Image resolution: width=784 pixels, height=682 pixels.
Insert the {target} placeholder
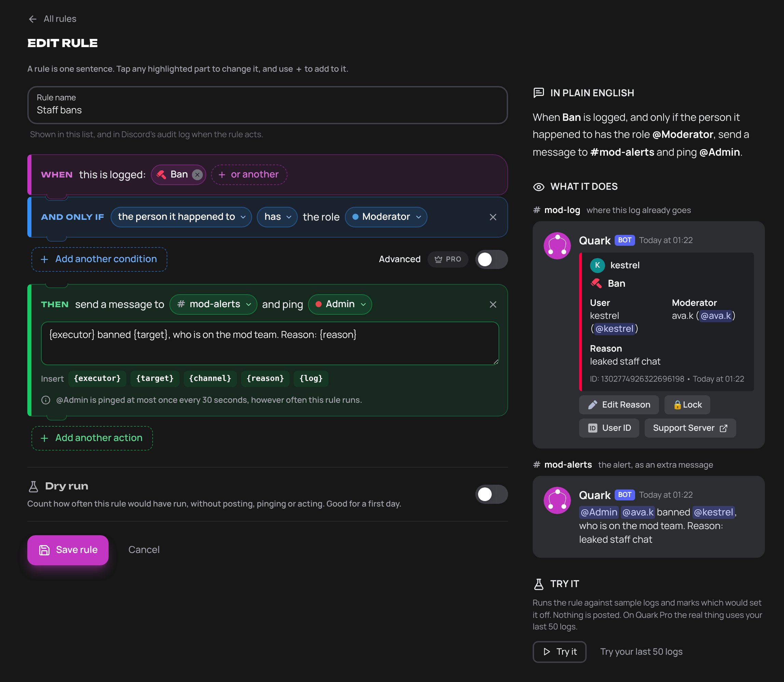click(x=155, y=378)
